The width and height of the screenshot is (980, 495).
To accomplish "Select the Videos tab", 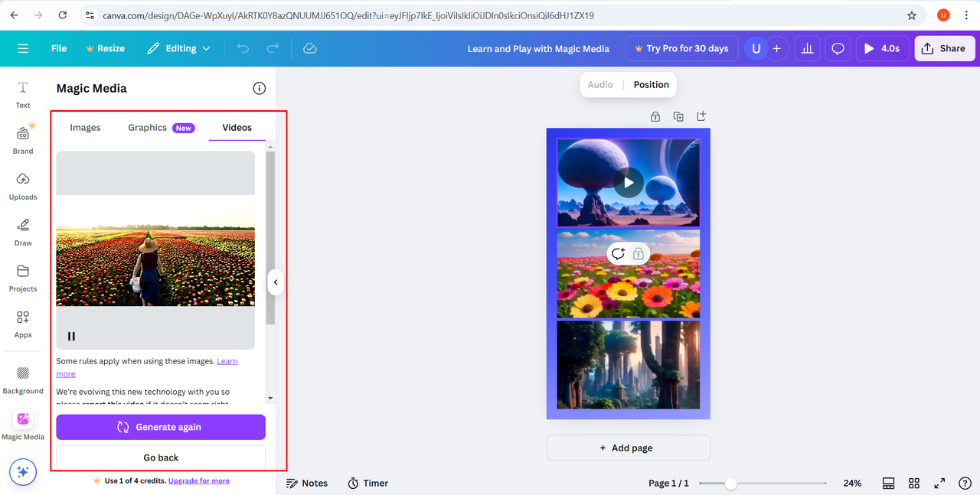I will 237,128.
